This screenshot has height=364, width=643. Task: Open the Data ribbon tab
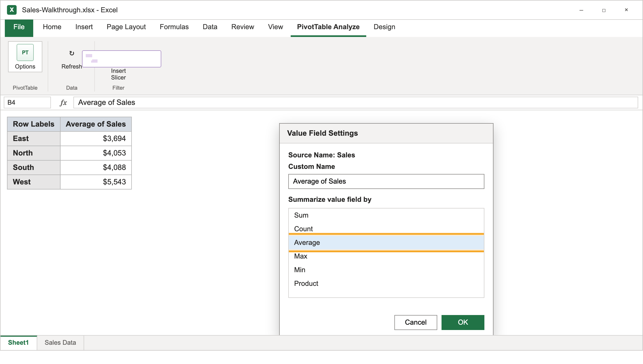click(x=210, y=27)
